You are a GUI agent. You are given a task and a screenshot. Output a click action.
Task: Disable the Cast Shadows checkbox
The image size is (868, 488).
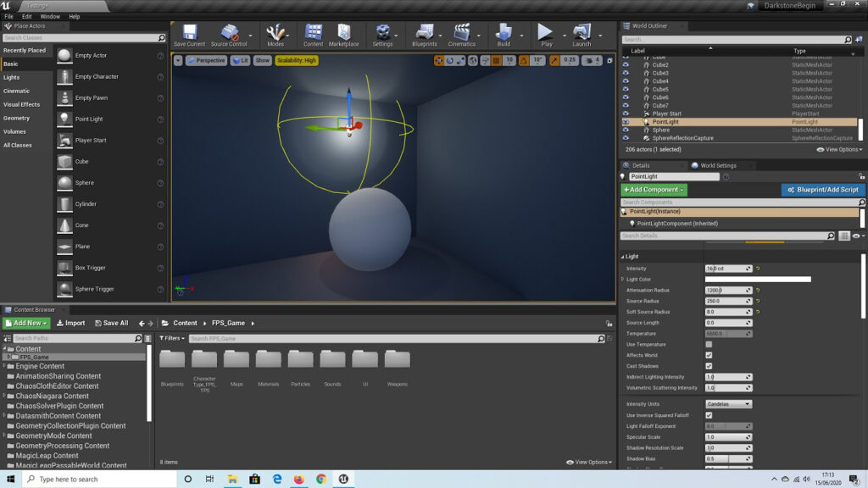point(709,367)
